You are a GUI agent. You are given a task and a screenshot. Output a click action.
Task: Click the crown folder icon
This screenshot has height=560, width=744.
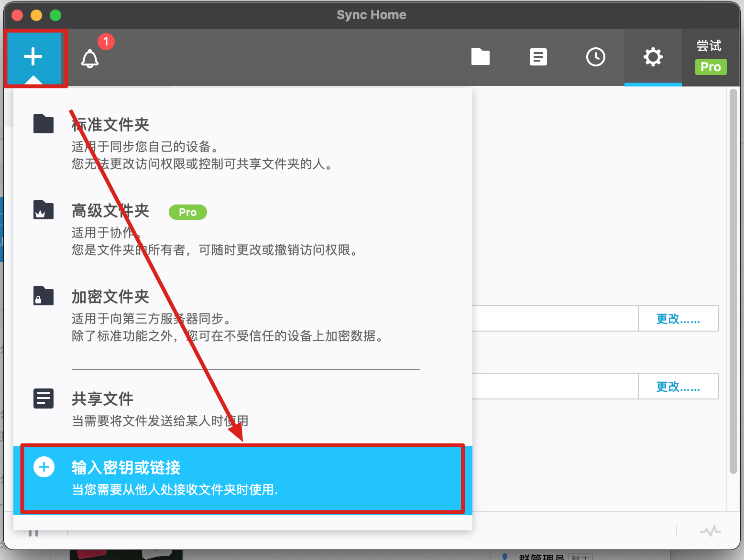[44, 210]
